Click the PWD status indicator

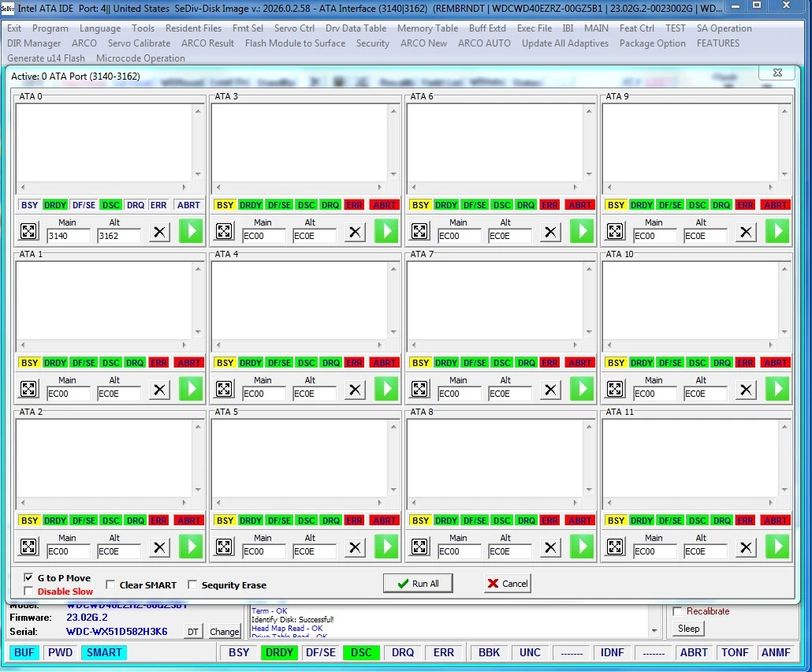click(61, 653)
